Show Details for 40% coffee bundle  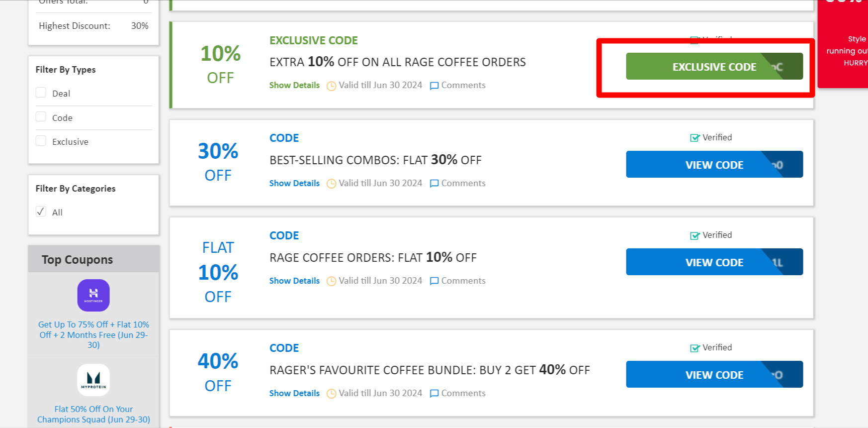pos(294,393)
